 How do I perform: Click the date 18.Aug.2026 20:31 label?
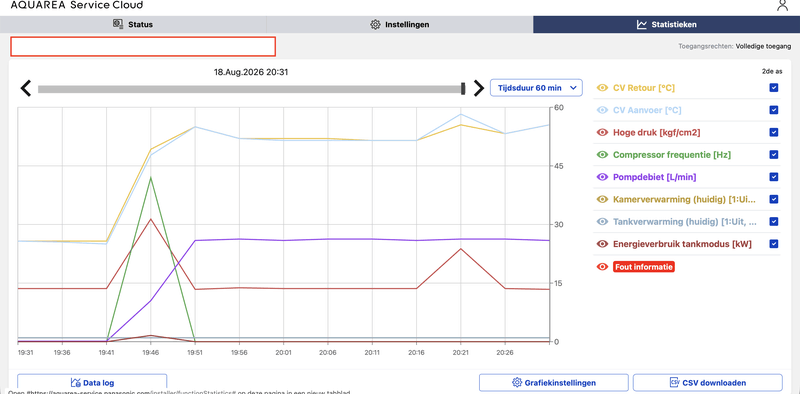point(251,72)
